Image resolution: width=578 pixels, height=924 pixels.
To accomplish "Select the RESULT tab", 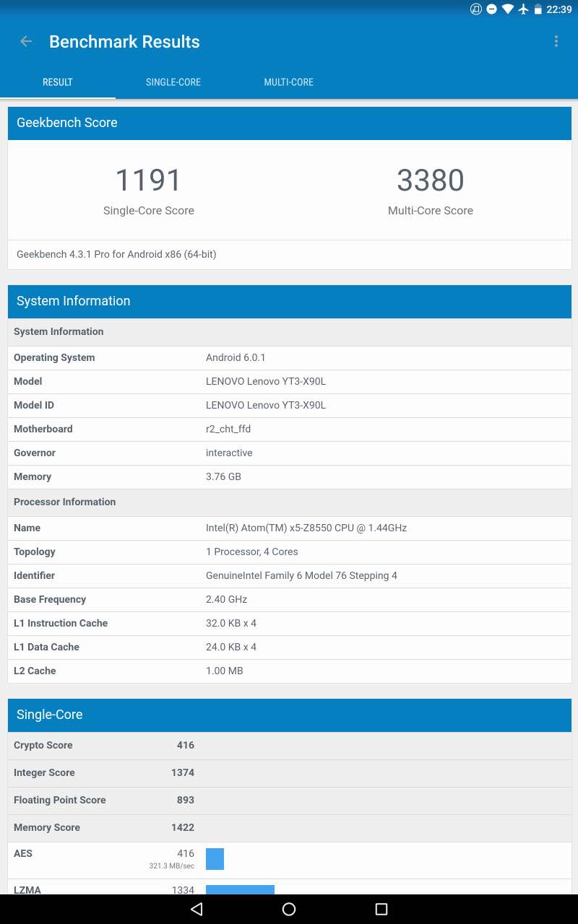I will tap(58, 82).
